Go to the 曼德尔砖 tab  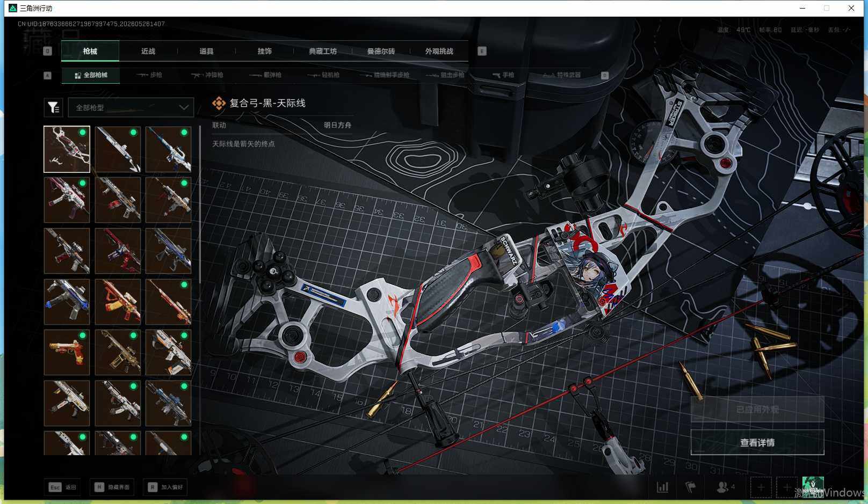click(x=381, y=52)
